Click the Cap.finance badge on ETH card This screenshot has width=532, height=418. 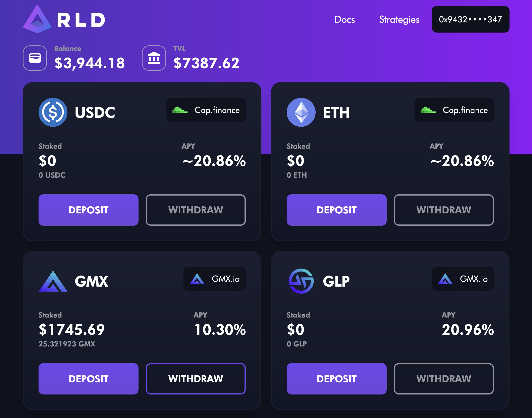click(x=454, y=110)
